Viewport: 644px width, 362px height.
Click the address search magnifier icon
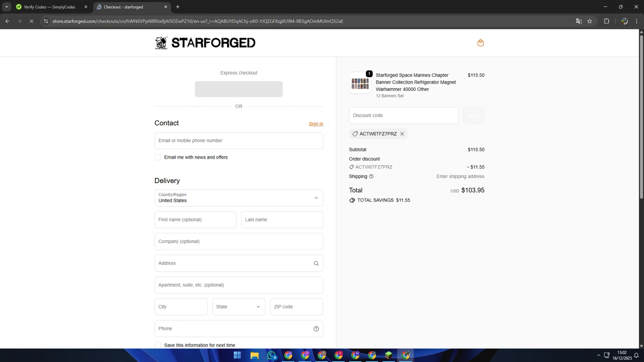click(316, 263)
